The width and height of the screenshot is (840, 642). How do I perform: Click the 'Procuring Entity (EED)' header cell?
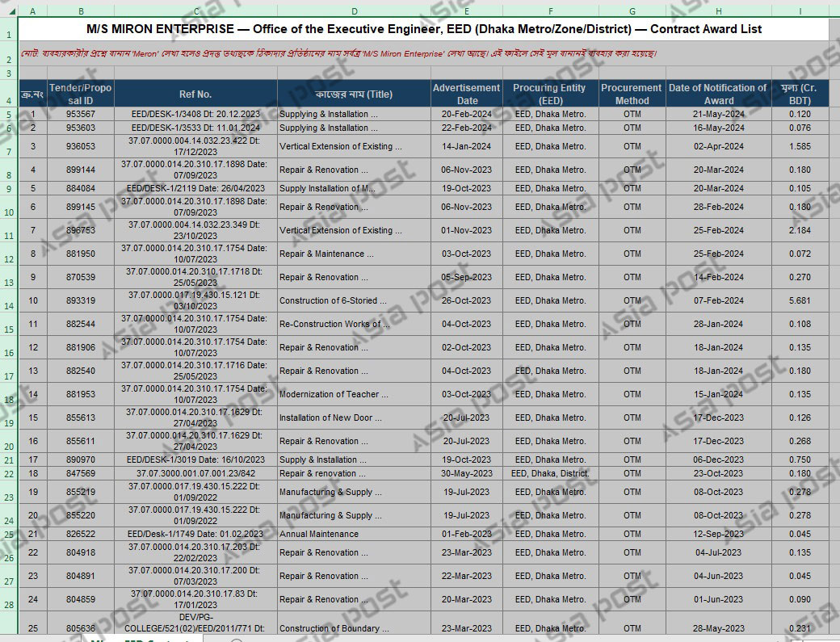tap(551, 94)
